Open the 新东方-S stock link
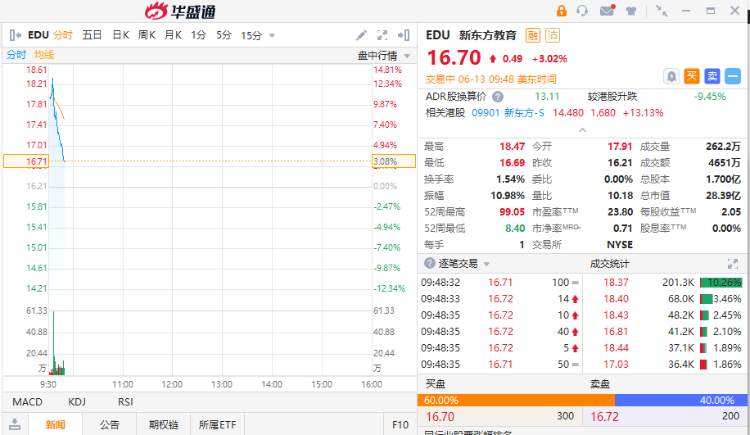Viewport: 750px width, 435px height. (524, 113)
